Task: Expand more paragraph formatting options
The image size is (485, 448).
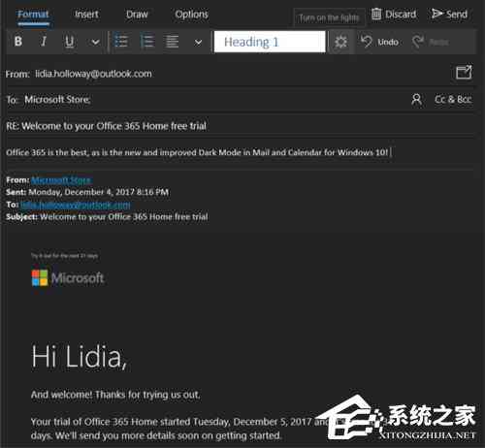Action: [198, 42]
